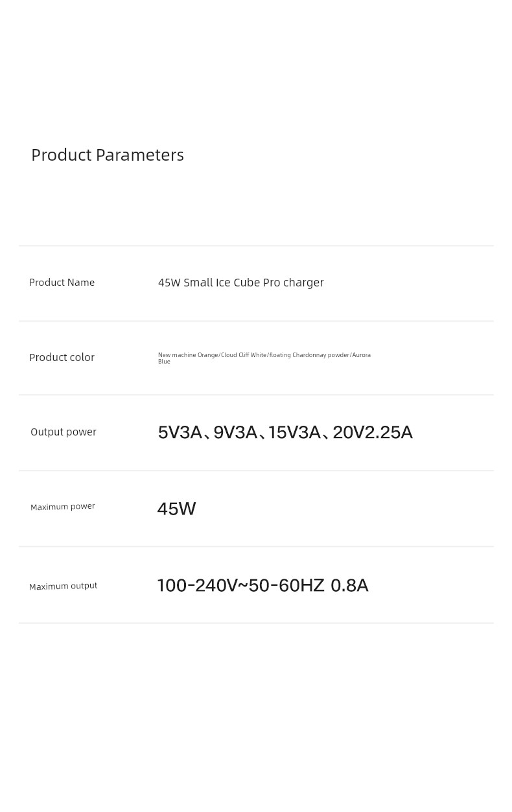Select the Output power label
Image resolution: width=512 pixels, height=812 pixels.
(64, 432)
